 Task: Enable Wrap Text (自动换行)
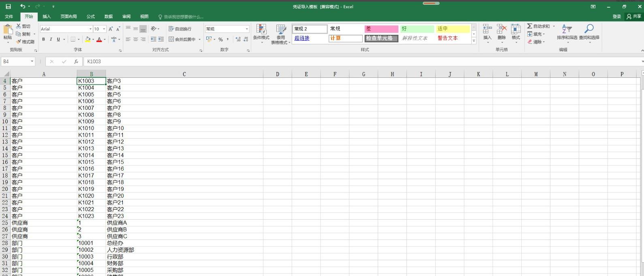180,29
